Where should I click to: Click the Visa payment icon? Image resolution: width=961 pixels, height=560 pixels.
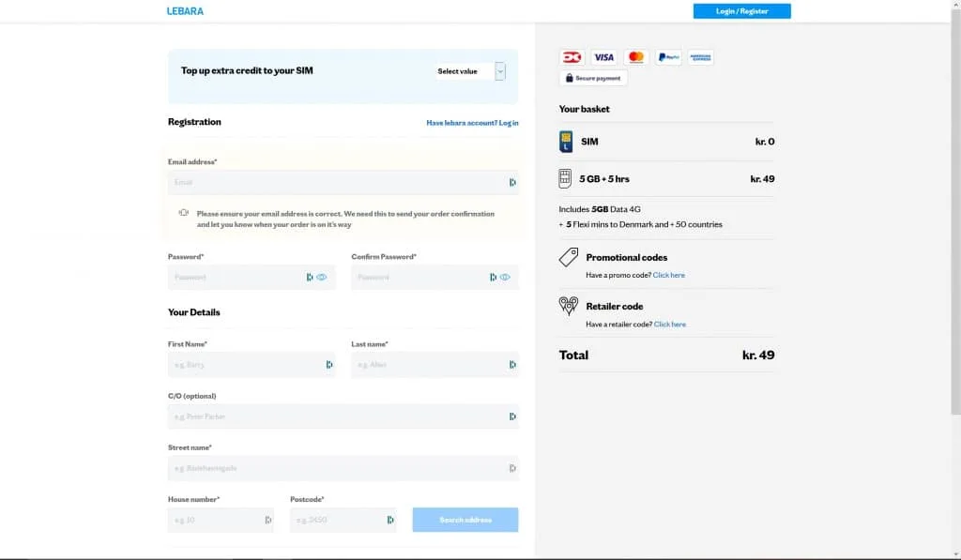coord(603,57)
